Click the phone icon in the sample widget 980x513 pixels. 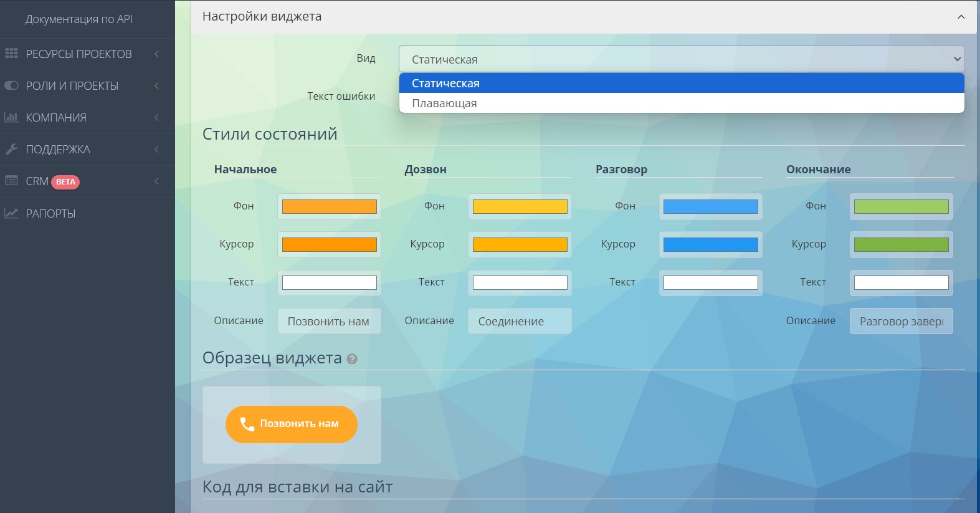(x=247, y=424)
